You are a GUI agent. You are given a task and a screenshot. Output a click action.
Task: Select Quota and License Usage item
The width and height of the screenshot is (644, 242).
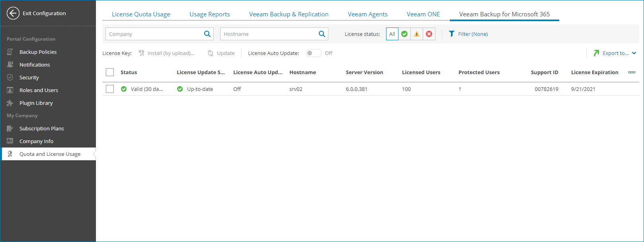tap(49, 154)
